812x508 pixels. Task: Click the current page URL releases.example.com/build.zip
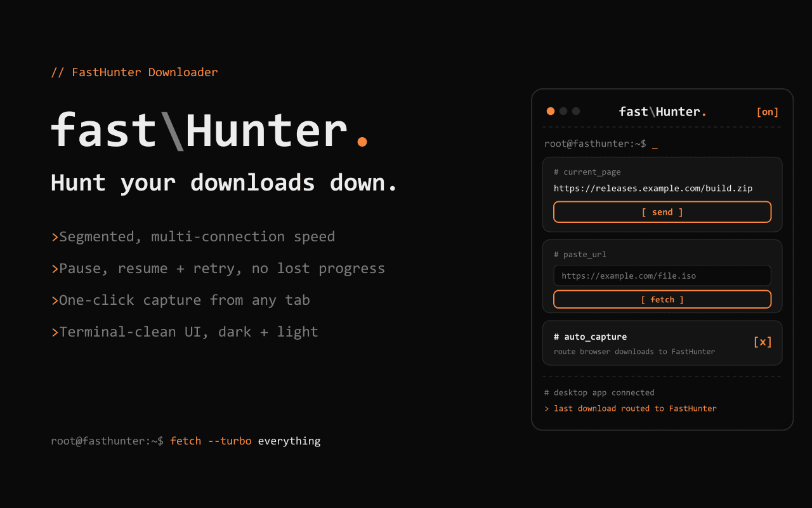[653, 189]
